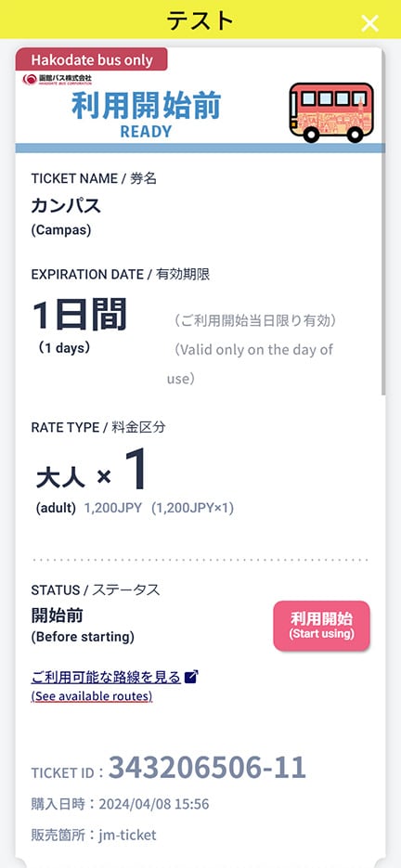Screen dimensions: 401x868
Task: Tap the red bus illustration icon
Action: tap(331, 112)
